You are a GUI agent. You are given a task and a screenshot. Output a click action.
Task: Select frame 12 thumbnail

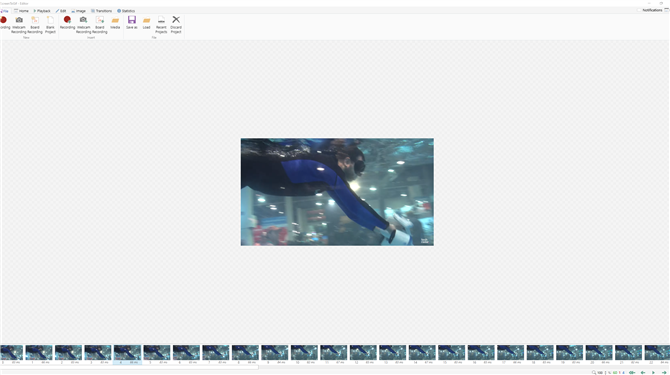pyautogui.click(x=363, y=354)
